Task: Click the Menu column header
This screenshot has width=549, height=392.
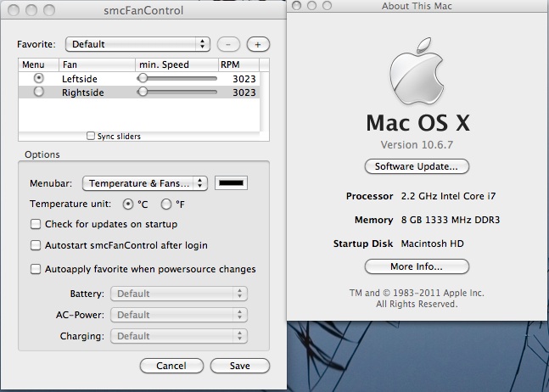Action: click(38, 64)
